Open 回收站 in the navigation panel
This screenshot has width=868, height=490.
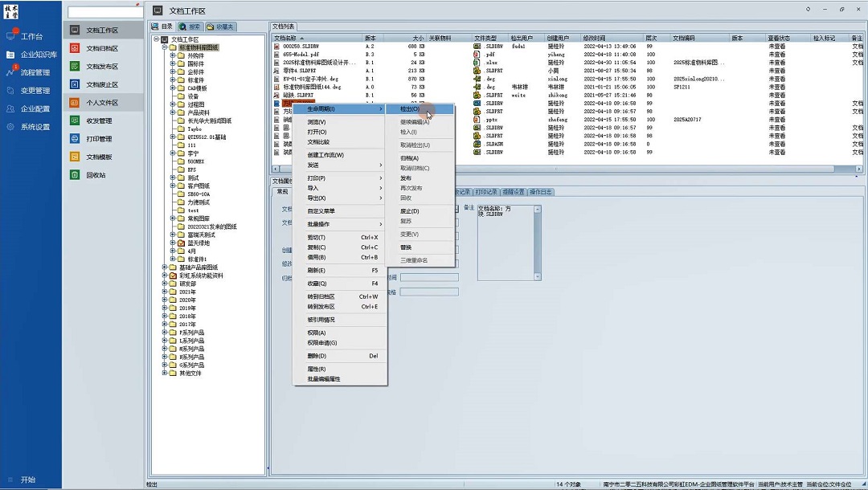click(x=103, y=175)
